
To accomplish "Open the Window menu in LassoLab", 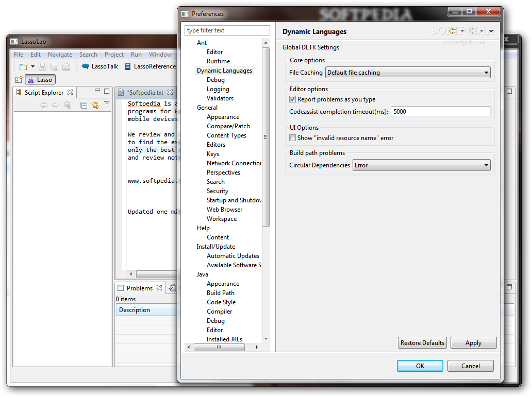I will coord(160,54).
